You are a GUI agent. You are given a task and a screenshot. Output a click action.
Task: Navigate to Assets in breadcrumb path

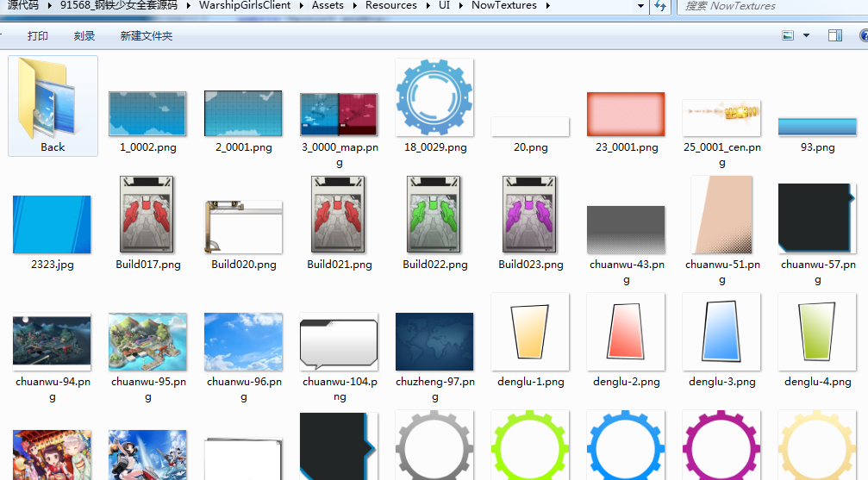328,5
